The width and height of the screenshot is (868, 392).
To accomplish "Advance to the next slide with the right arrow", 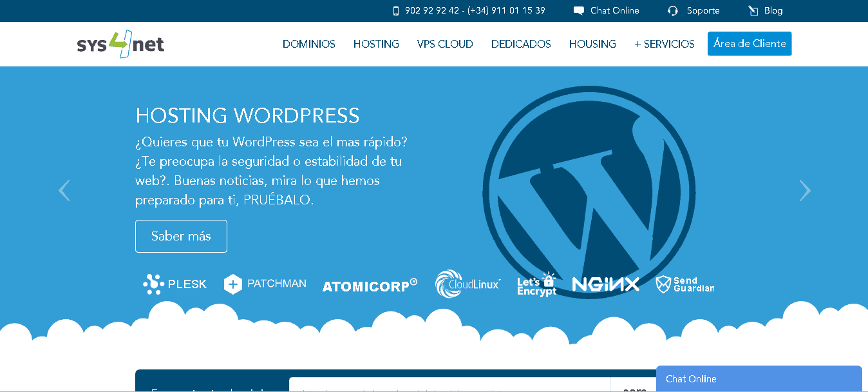I will pos(805,190).
